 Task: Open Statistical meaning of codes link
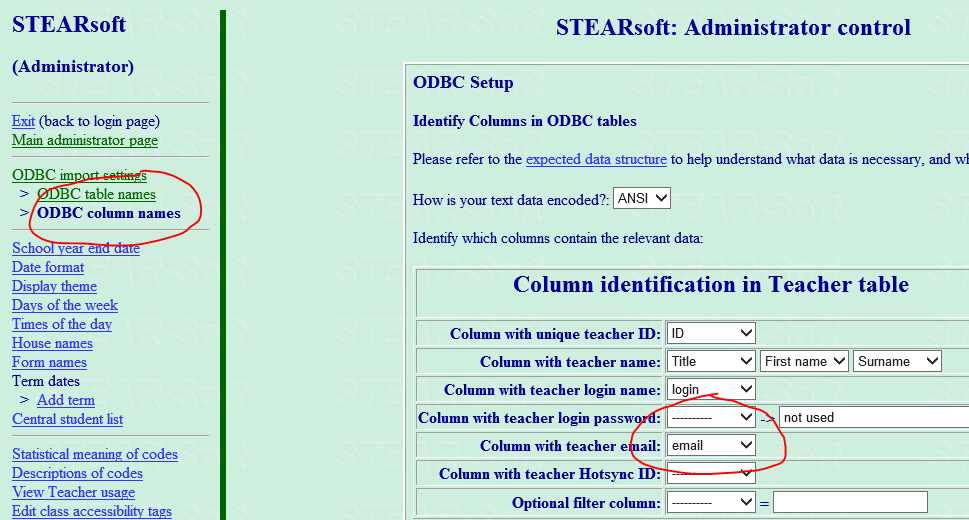coord(95,454)
